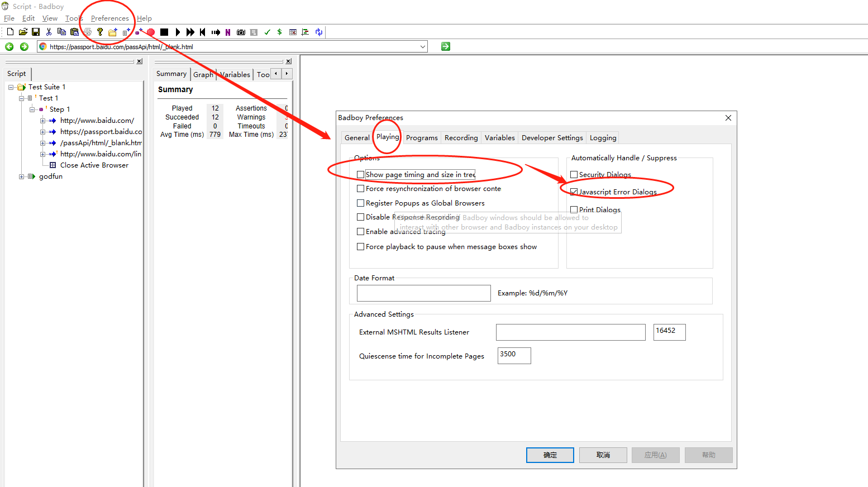Add a new test with the document-plus icon
Image resolution: width=868 pixels, height=487 pixels.
pos(126,32)
